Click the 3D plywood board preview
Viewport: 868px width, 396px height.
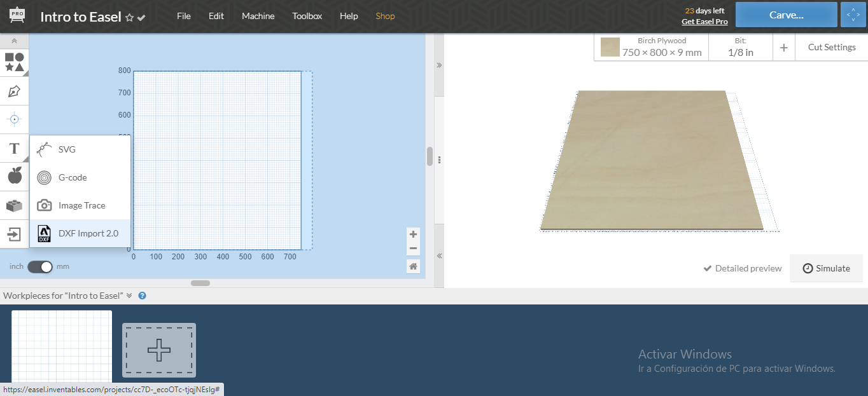652,160
